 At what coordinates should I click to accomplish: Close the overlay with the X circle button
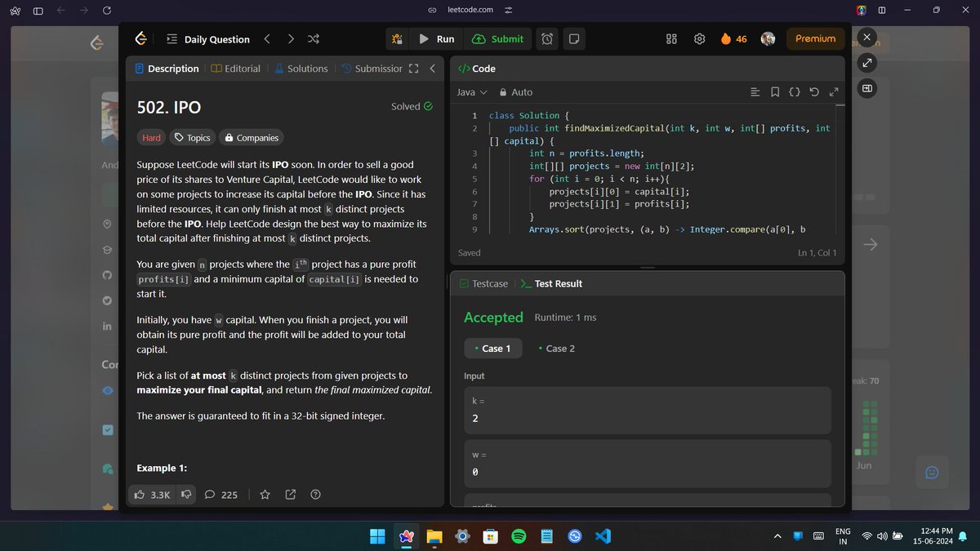pos(867,37)
